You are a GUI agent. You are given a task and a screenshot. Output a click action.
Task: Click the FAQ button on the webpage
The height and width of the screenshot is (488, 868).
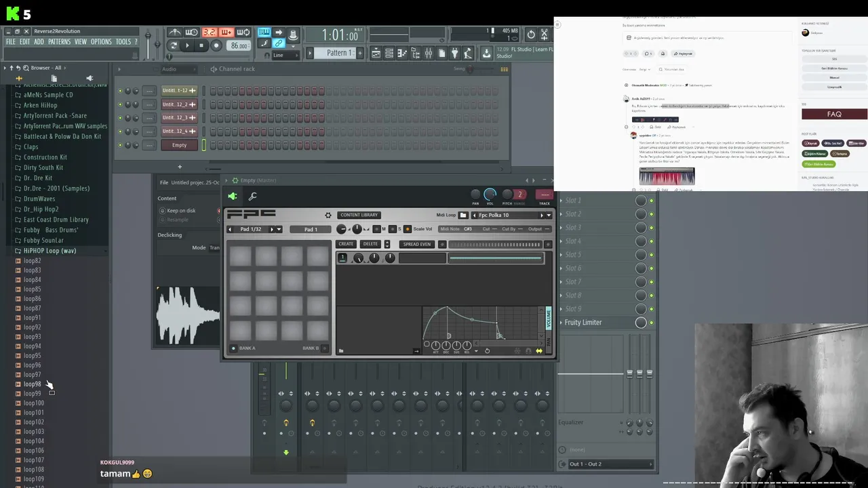point(834,114)
